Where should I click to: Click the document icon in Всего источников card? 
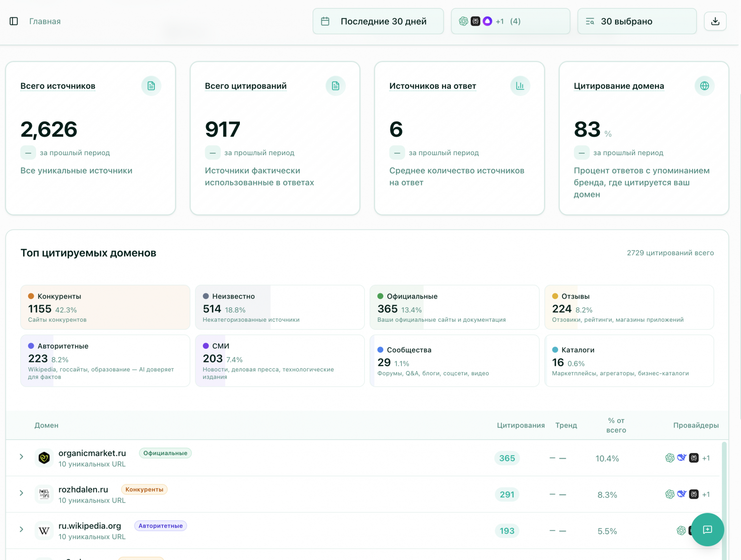click(151, 86)
